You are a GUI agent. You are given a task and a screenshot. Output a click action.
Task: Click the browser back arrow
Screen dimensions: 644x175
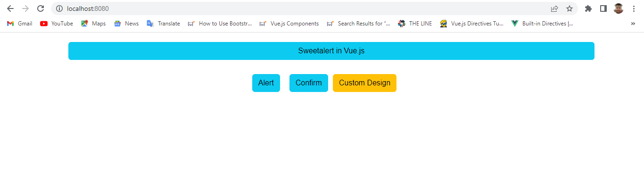(10, 8)
